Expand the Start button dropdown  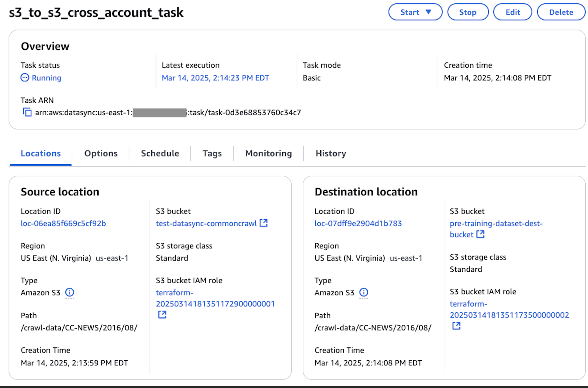click(x=428, y=12)
